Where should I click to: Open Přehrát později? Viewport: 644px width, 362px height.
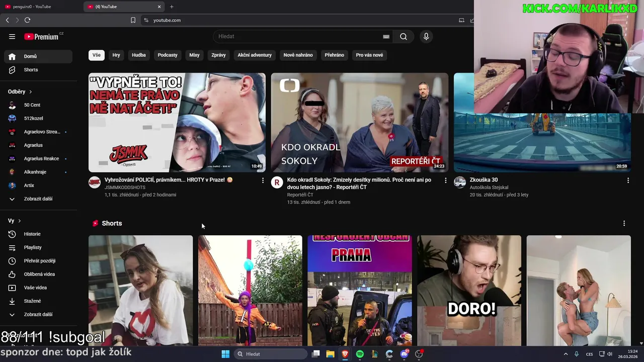[x=38, y=261]
